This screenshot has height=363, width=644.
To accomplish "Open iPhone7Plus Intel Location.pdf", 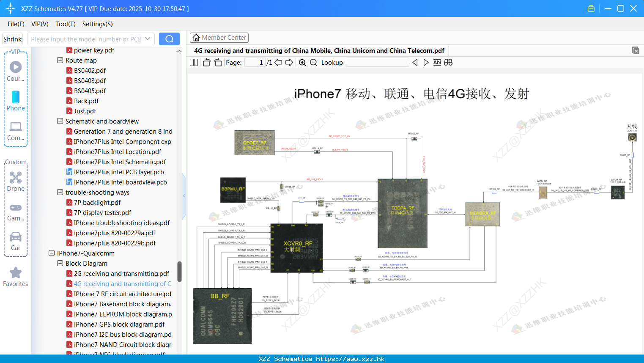I will point(118,151).
